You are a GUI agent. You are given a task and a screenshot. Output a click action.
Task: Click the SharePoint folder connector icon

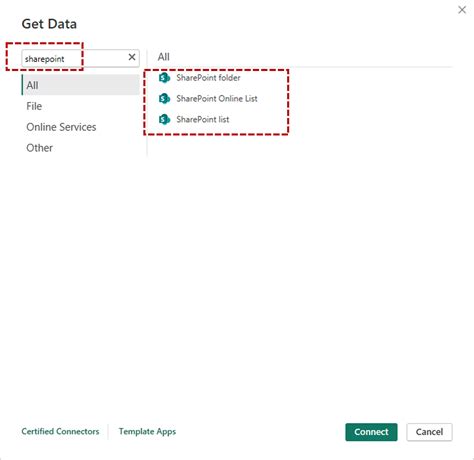coord(164,78)
